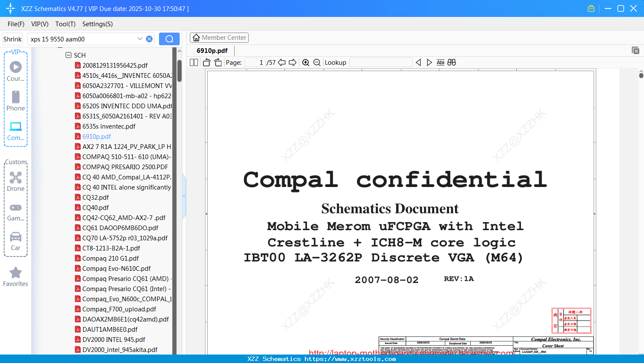Go to the next page arrow
Image resolution: width=644 pixels, height=363 pixels.
click(x=293, y=62)
